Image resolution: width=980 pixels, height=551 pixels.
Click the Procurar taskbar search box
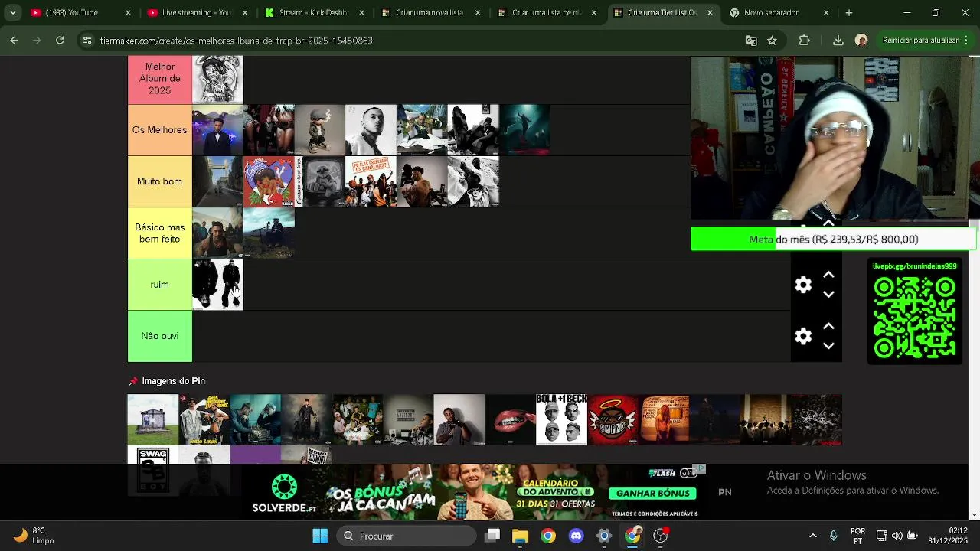click(x=407, y=536)
